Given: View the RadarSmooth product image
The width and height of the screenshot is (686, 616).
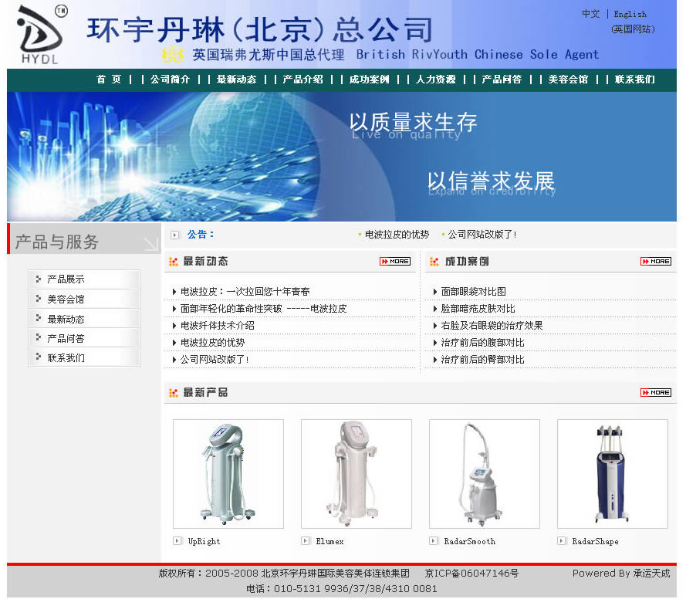Looking at the screenshot, I should 484,473.
